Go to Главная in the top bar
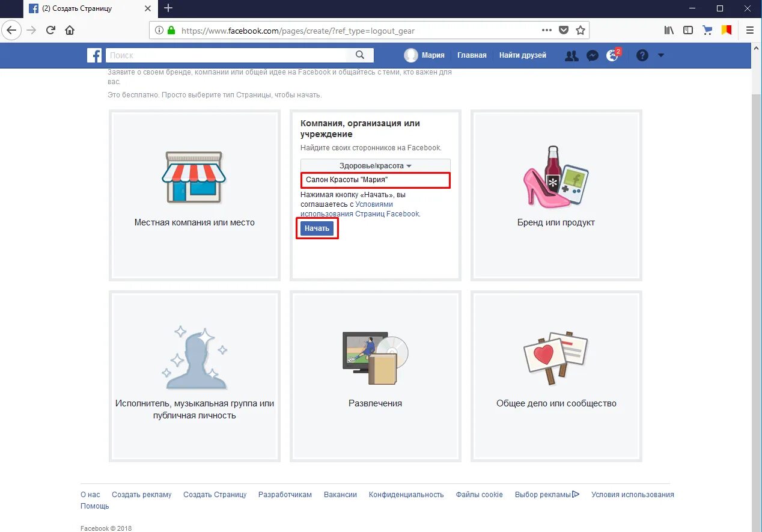Viewport: 762px width, 532px height. [472, 55]
